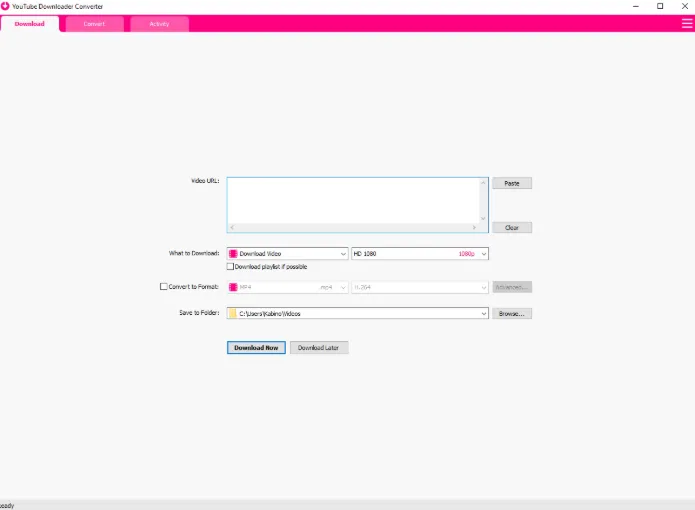Click Download Now
Screen dimensions: 695x510
pyautogui.click(x=256, y=348)
